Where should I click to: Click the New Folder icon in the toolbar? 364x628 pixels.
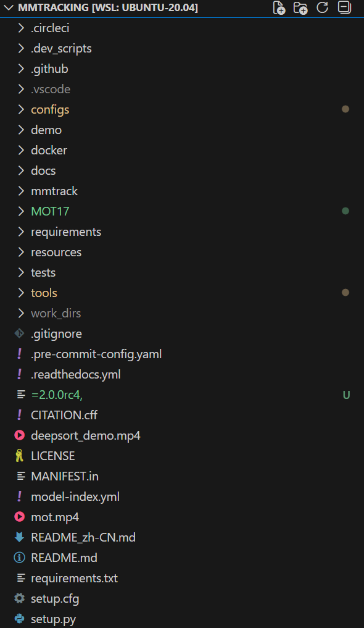coord(300,7)
